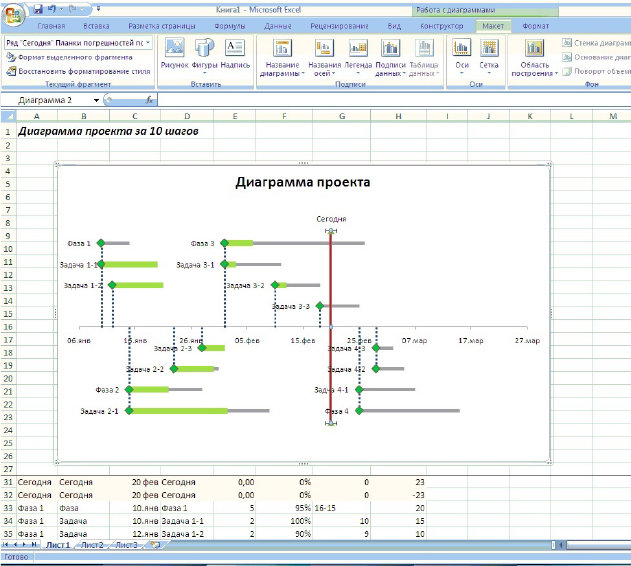Open Подписи данных data labels dropdown
The image size is (631, 566).
coord(390,58)
